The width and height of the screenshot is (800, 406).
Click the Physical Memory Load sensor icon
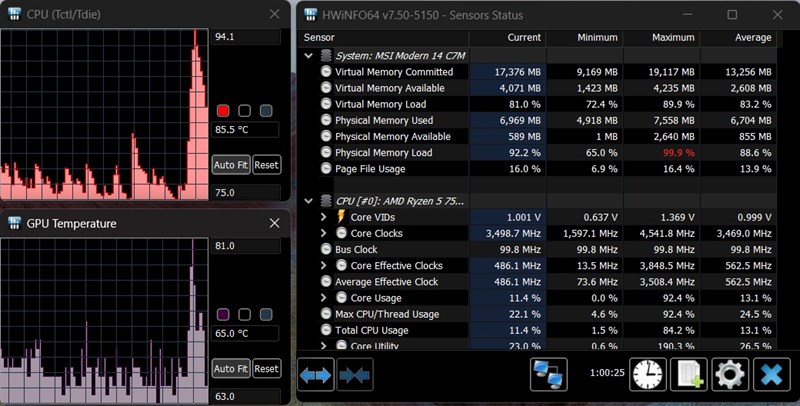[x=326, y=153]
